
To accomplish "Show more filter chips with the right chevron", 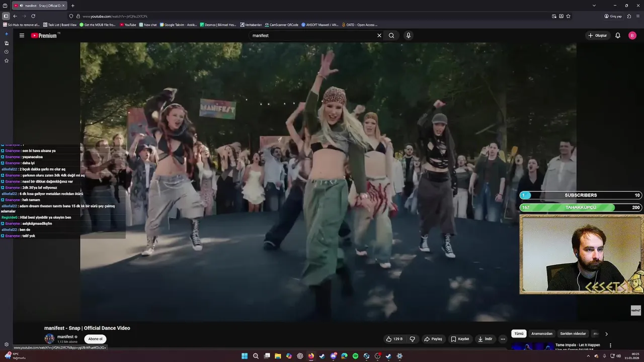I will click(606, 334).
